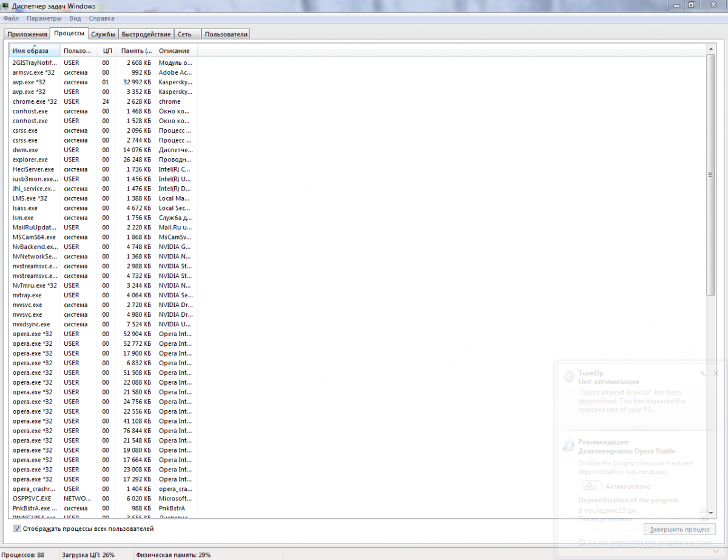
Task: Click the Kaspersky description for 32 992 КБ row
Action: (176, 82)
